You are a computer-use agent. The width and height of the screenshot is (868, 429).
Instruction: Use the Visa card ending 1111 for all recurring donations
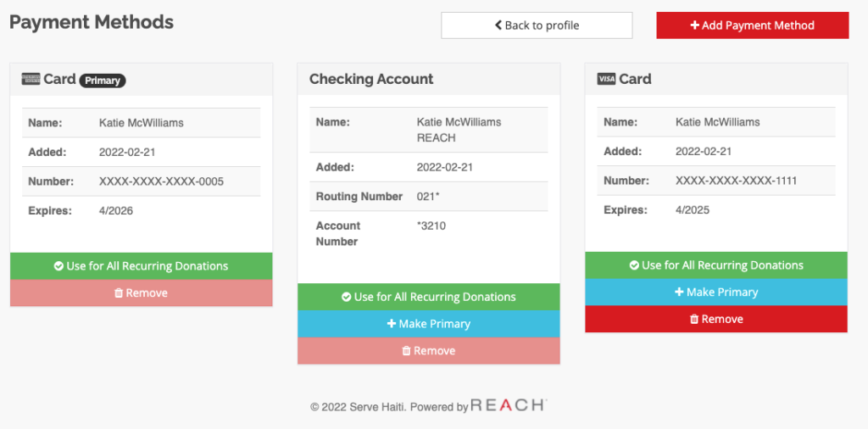[716, 265]
